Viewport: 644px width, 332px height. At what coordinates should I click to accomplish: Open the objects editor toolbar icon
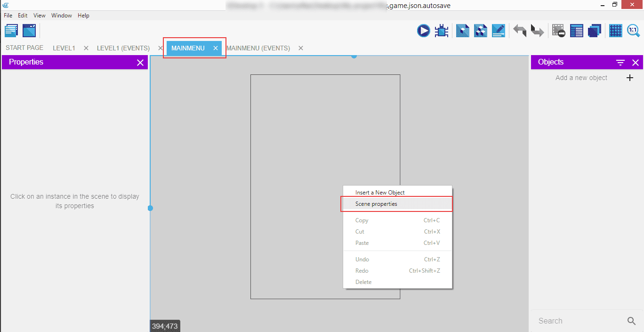(462, 31)
